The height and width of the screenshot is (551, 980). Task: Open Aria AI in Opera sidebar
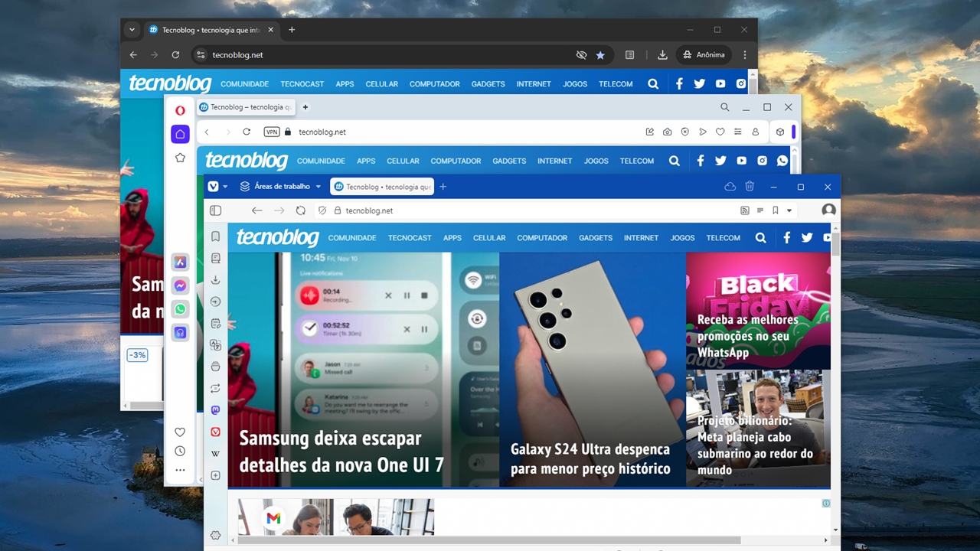(180, 262)
